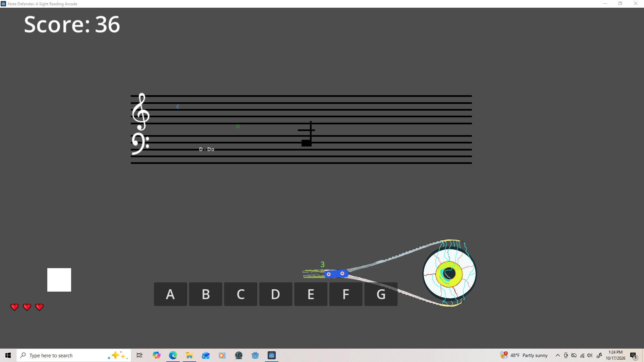Hit the F note button
The image size is (644, 362).
click(x=346, y=294)
